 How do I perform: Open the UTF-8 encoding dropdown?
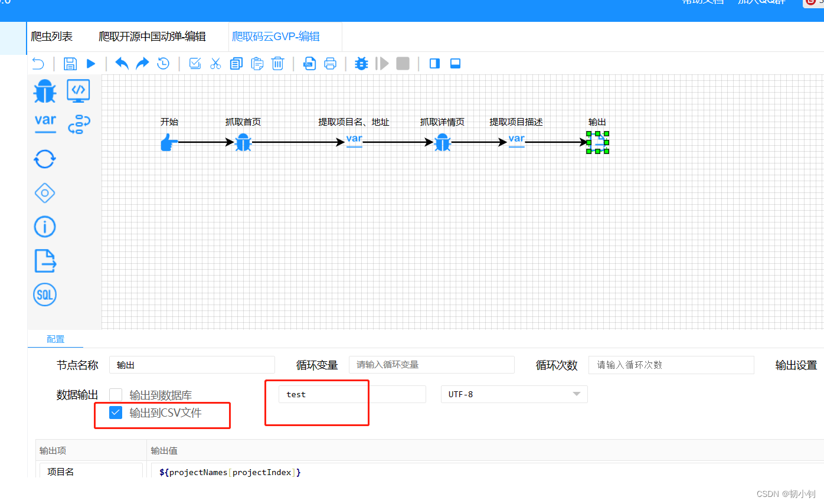tap(514, 394)
